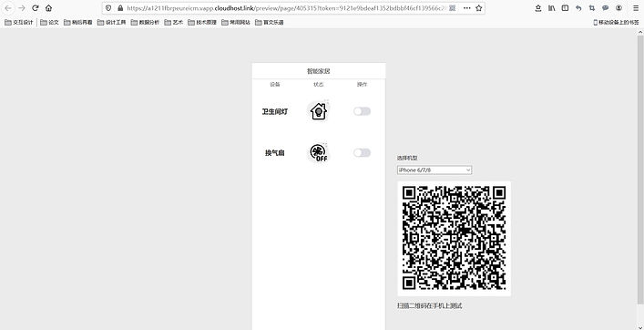Open page actions three-dot menu
This screenshot has height=330, width=644.
coord(467,8)
